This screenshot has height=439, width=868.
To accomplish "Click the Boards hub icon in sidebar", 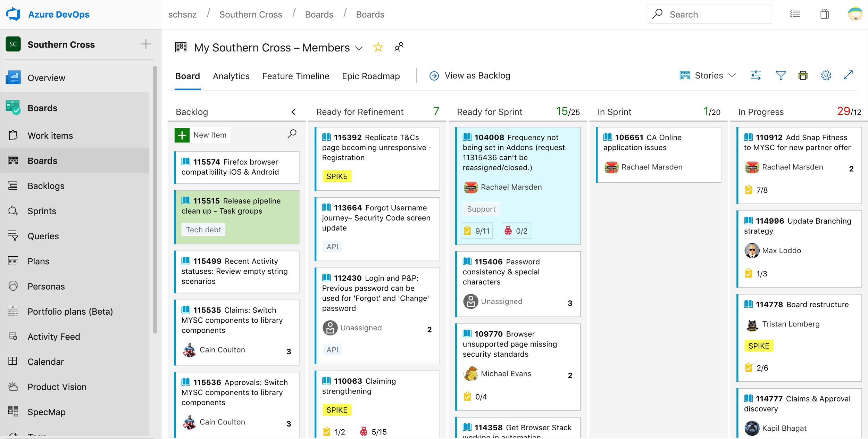I will (13, 107).
